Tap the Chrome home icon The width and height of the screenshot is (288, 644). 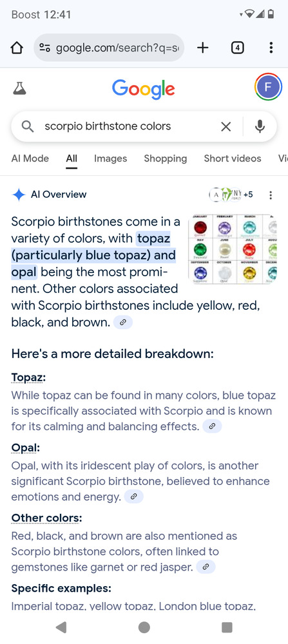[17, 48]
